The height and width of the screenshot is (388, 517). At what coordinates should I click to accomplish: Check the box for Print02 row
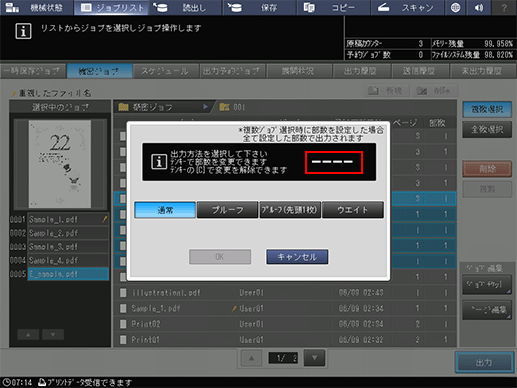click(x=123, y=324)
